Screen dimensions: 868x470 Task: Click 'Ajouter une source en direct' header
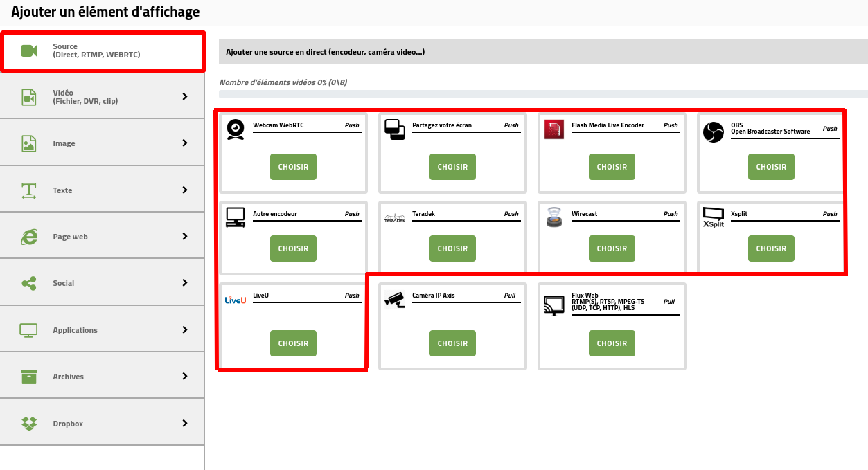tap(543, 52)
